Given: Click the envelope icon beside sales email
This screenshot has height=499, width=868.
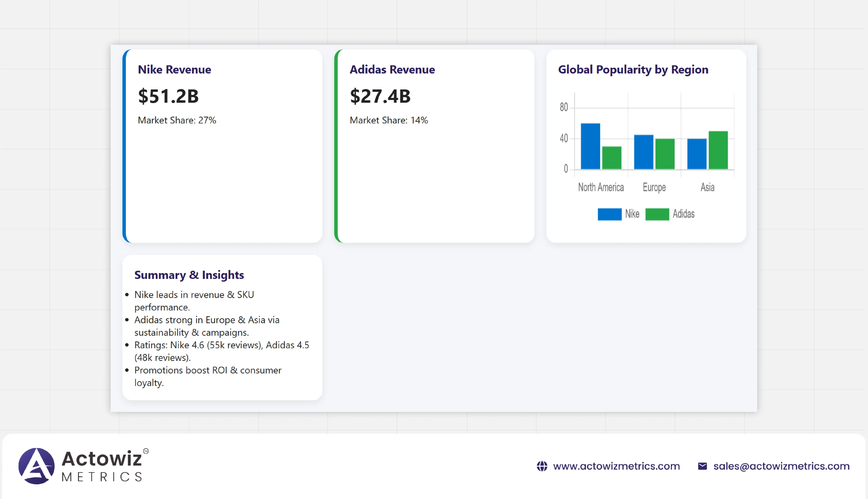Looking at the screenshot, I should pyautogui.click(x=702, y=466).
